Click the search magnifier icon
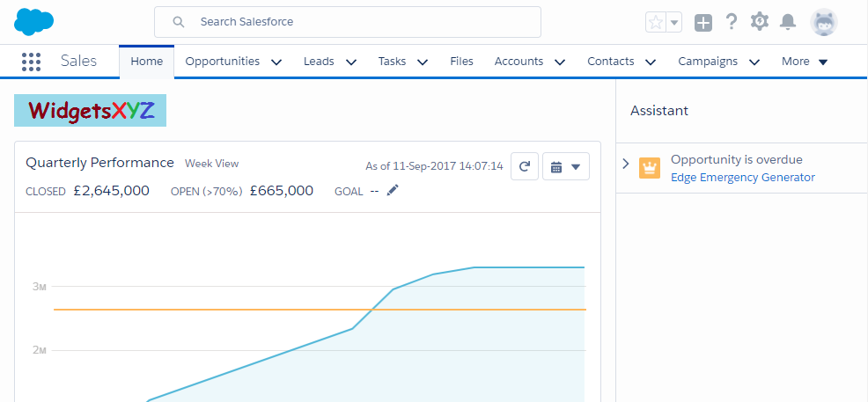This screenshot has height=402, width=868. 178,22
